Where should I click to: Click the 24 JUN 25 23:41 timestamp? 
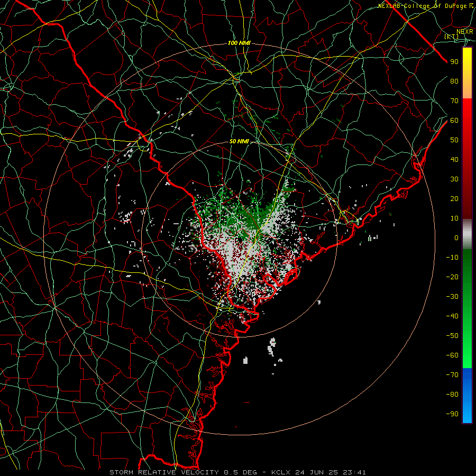[x=331, y=472]
